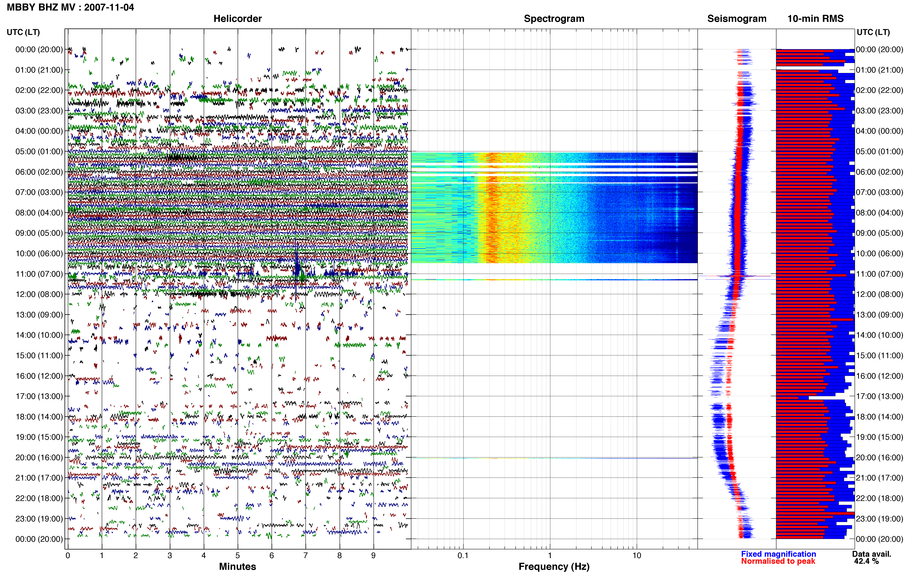Click left time label '18:00 (14:00)'
The width and height of the screenshot is (924, 578).
click(x=39, y=417)
